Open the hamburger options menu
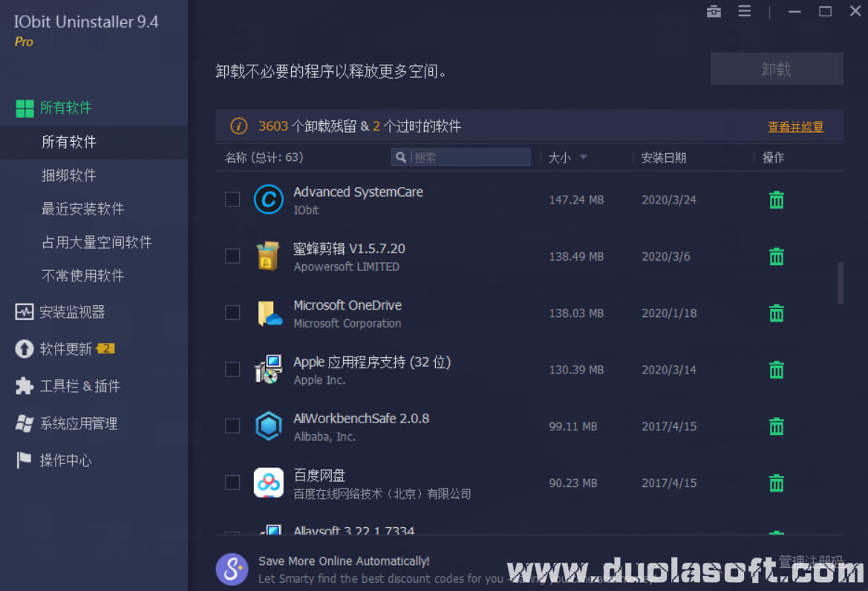The image size is (868, 591). coord(745,11)
